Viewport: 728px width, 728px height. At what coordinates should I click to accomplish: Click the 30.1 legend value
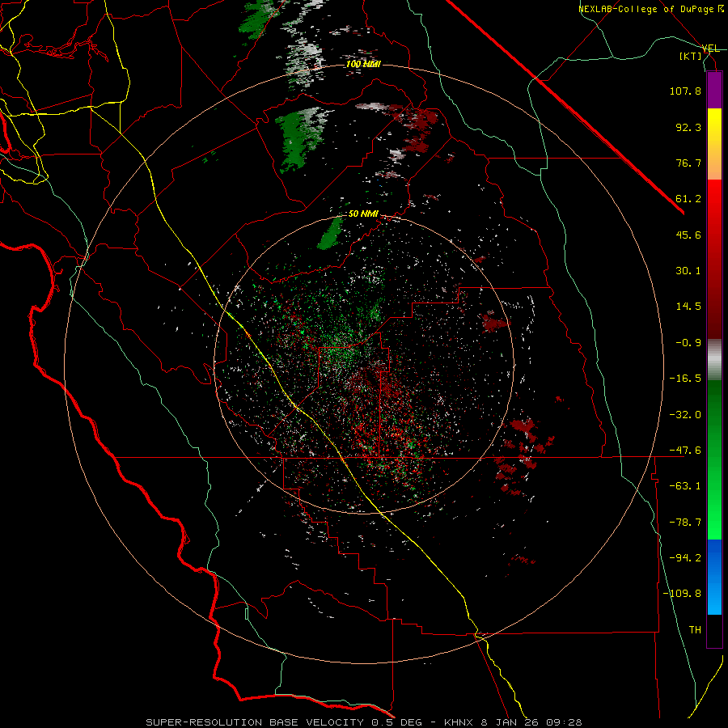(x=688, y=271)
